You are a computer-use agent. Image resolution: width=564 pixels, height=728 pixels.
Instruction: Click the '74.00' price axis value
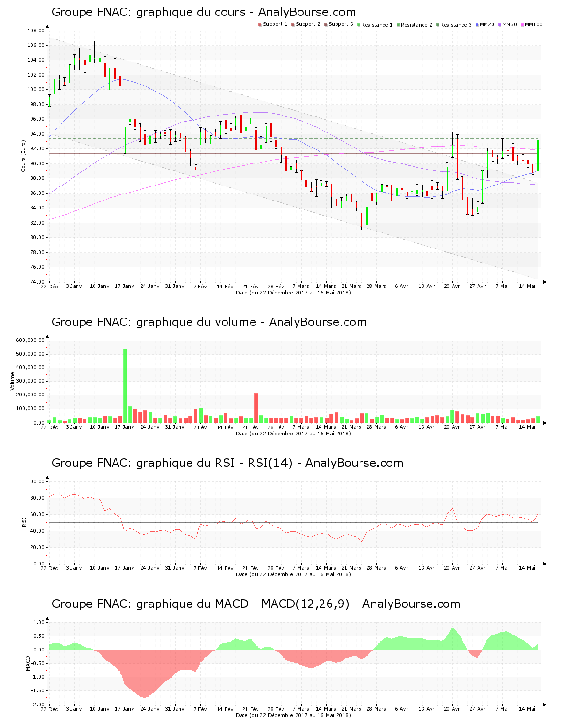(37, 282)
